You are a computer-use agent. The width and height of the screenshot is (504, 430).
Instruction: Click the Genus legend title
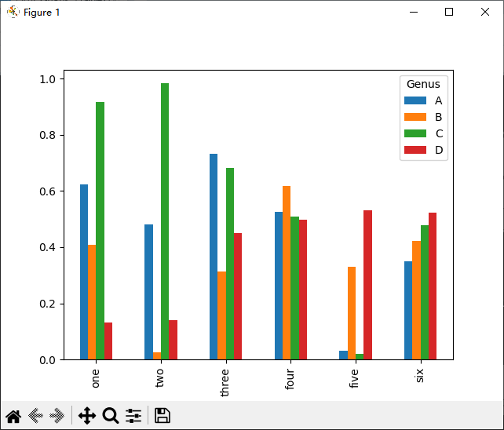click(x=423, y=84)
